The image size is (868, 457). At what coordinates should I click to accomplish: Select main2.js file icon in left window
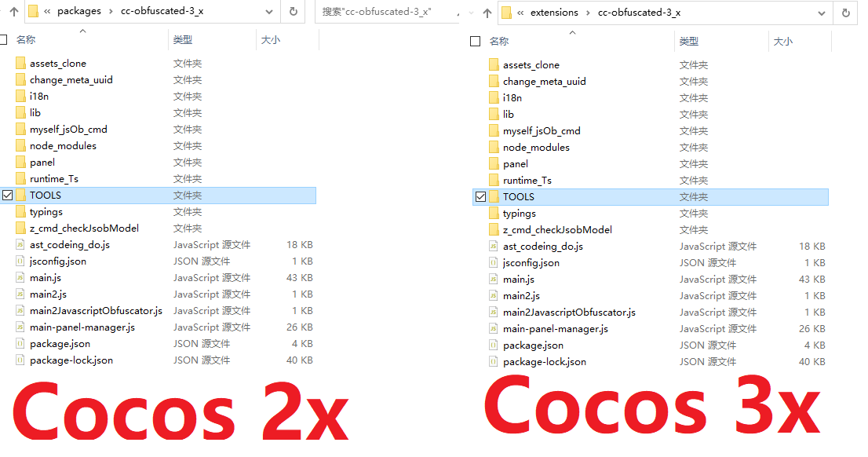coord(20,294)
